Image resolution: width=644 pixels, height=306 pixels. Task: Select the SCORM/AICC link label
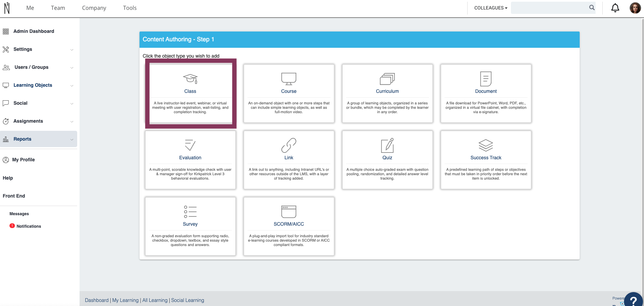[289, 224]
